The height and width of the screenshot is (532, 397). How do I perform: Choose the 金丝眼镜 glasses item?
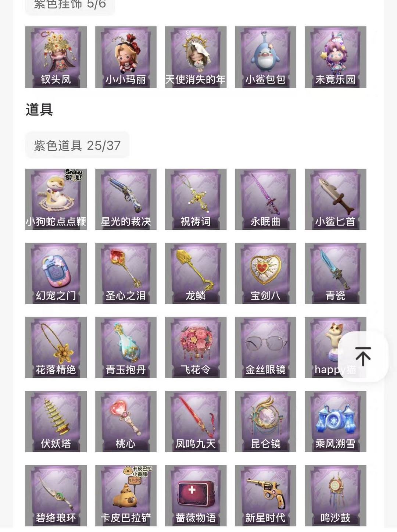click(x=265, y=347)
